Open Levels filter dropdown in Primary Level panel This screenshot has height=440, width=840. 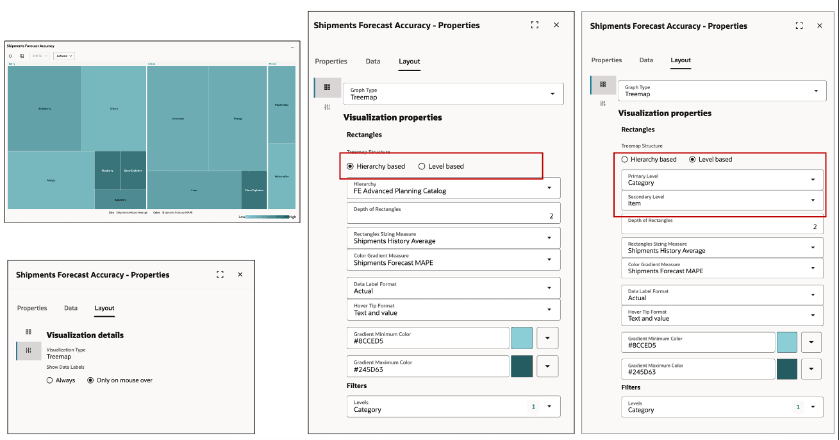[x=722, y=407]
